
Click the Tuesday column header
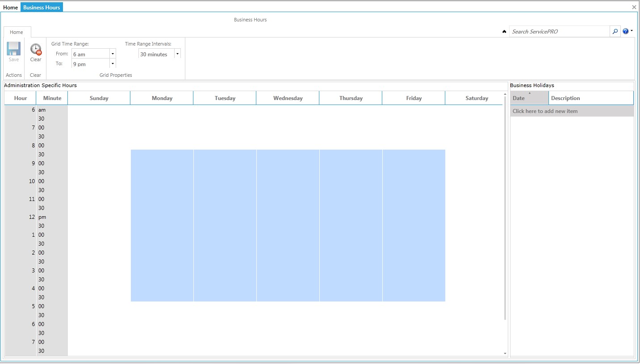(x=225, y=98)
